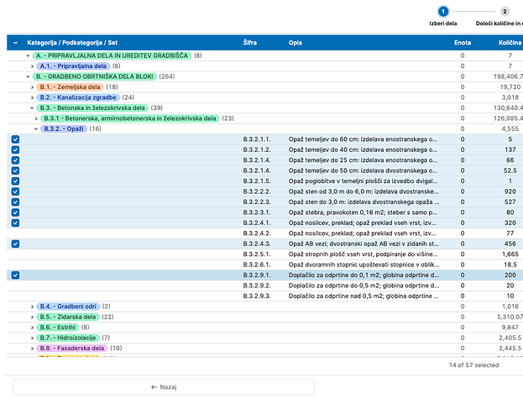Uncheck the Opaž temeljev do 25 cm checkbox
The image size is (523, 420).
point(15,160)
